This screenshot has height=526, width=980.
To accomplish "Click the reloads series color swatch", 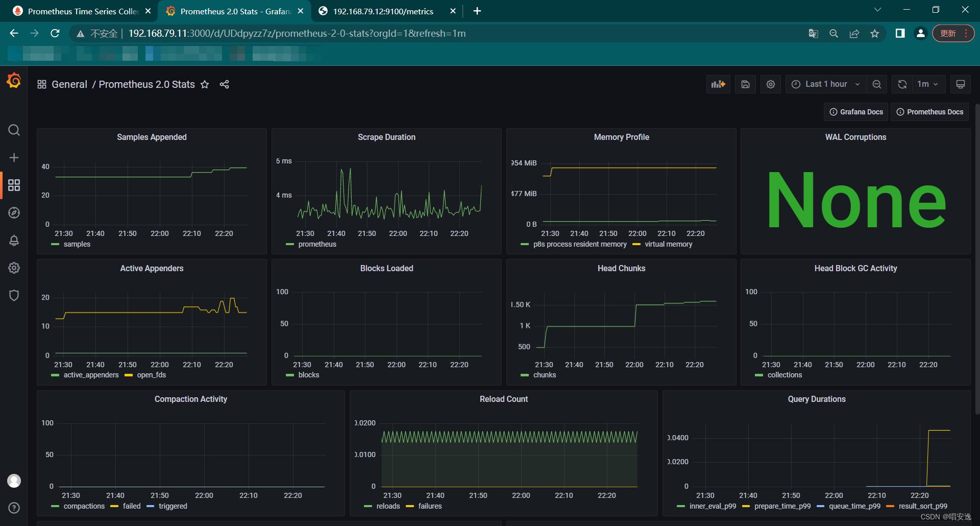I will 368,506.
